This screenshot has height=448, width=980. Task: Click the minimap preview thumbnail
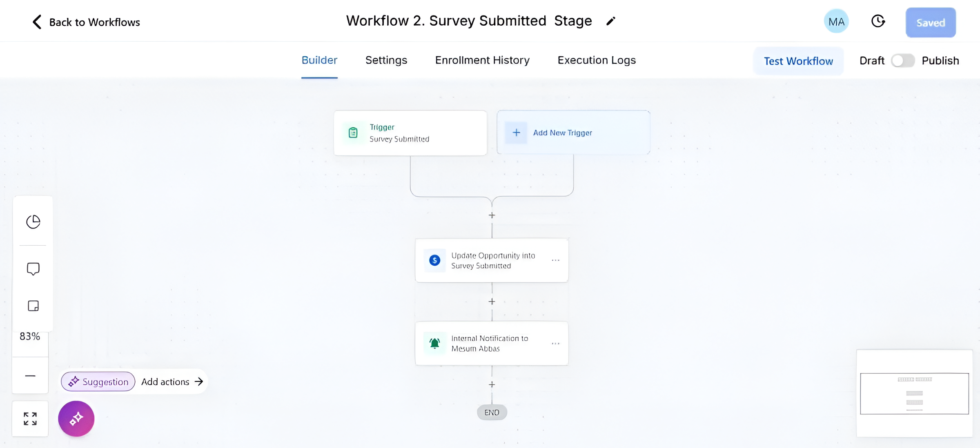(x=914, y=393)
